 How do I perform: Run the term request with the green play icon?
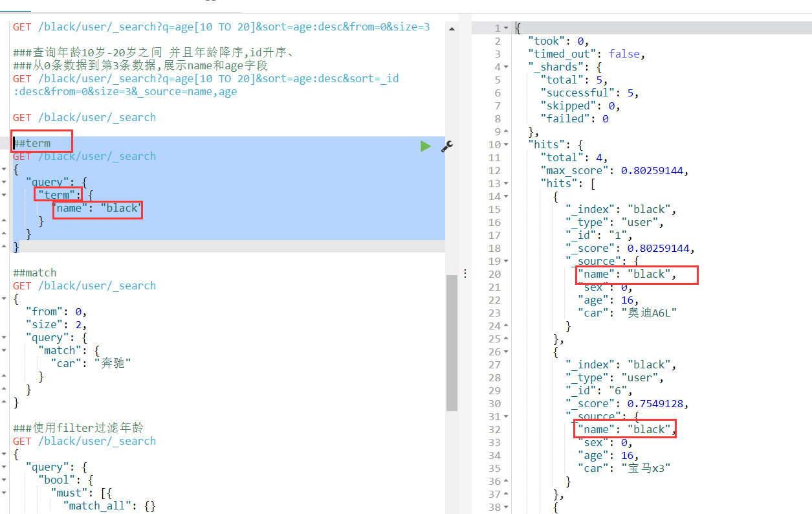point(425,146)
